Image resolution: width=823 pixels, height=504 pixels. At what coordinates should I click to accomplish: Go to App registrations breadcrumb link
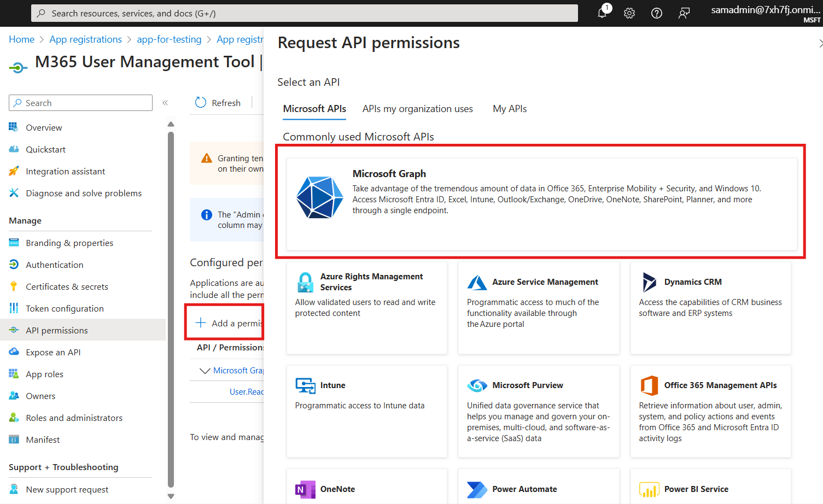click(x=86, y=39)
